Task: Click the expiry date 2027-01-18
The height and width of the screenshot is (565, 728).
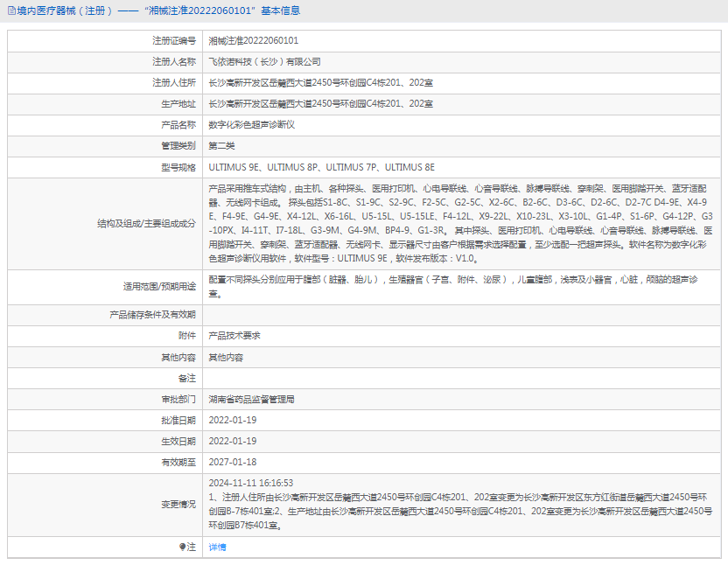Action: coord(233,462)
